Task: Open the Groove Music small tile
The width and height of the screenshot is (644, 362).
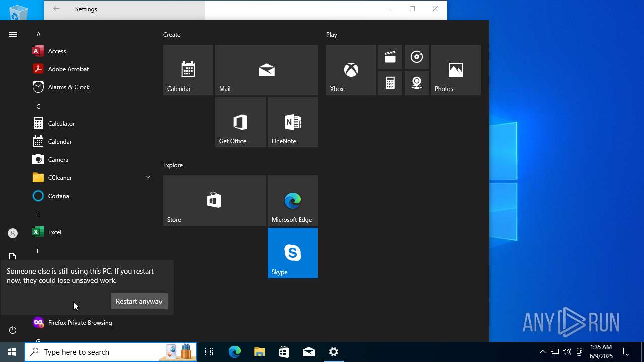Action: (417, 57)
